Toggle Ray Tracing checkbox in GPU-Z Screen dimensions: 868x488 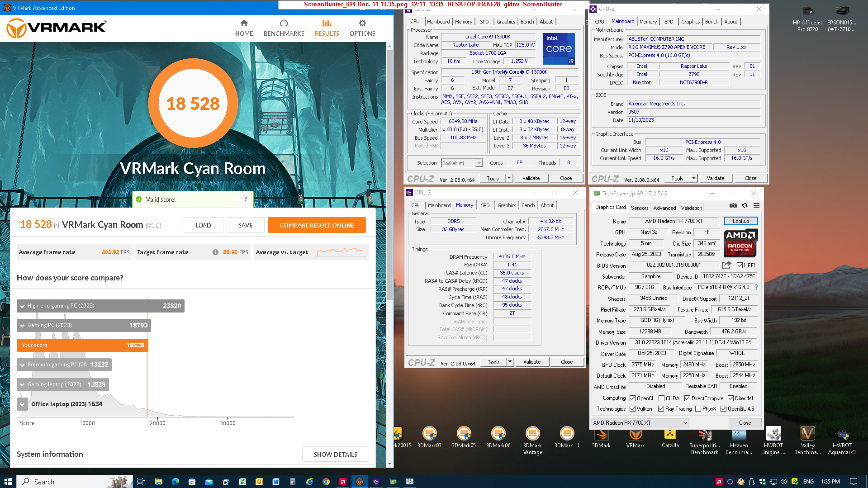(x=661, y=408)
